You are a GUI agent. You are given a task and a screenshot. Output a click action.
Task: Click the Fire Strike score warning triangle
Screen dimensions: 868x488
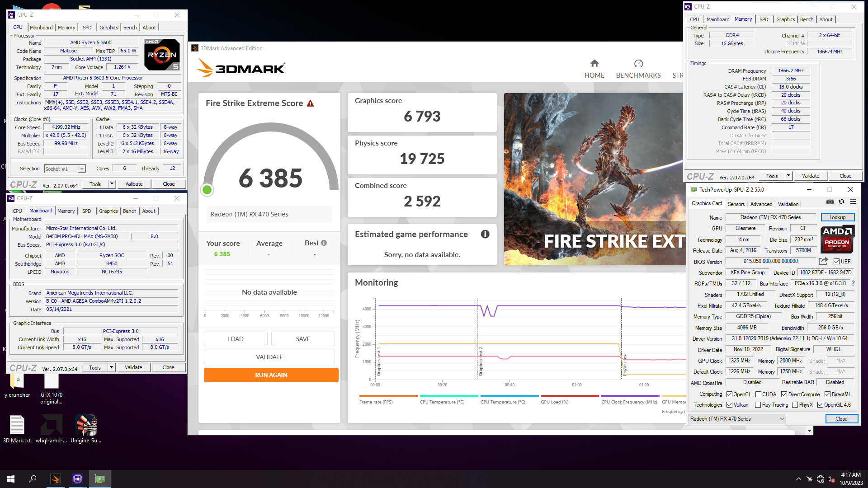tap(310, 103)
